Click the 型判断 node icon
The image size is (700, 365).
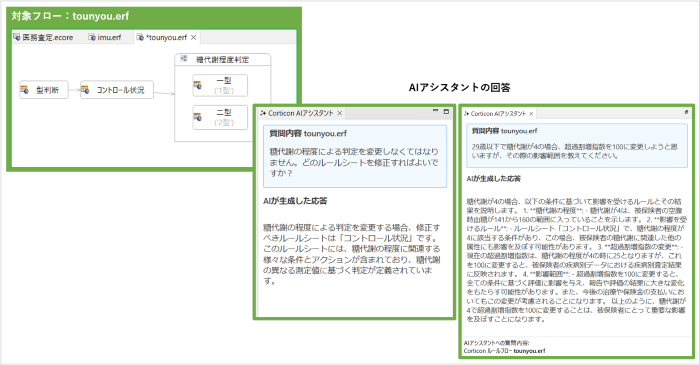click(25, 90)
